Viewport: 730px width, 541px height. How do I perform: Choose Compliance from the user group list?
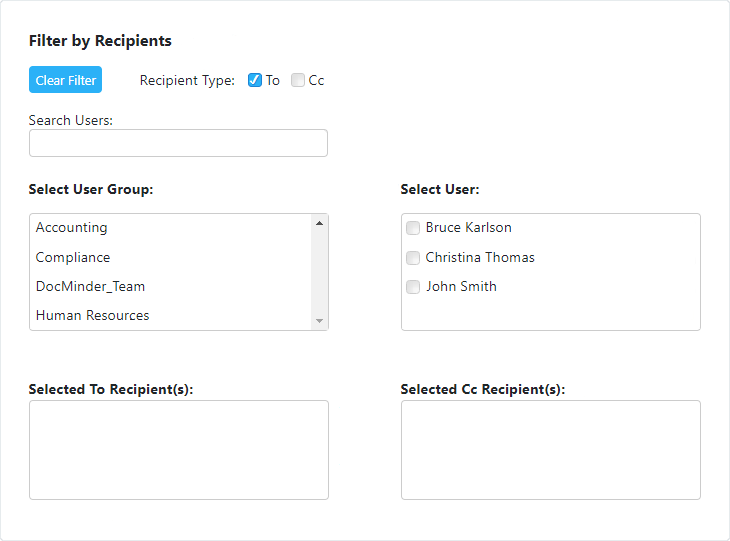[x=73, y=257]
